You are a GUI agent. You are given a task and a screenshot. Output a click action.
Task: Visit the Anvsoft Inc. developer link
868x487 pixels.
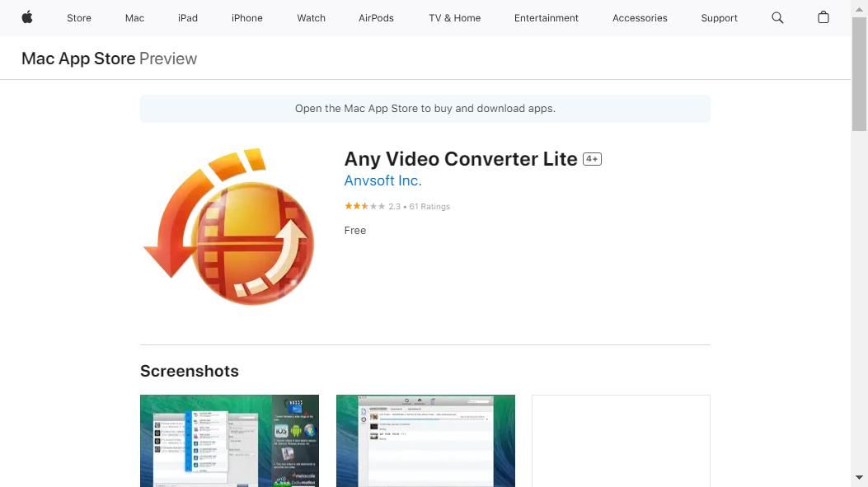[382, 180]
